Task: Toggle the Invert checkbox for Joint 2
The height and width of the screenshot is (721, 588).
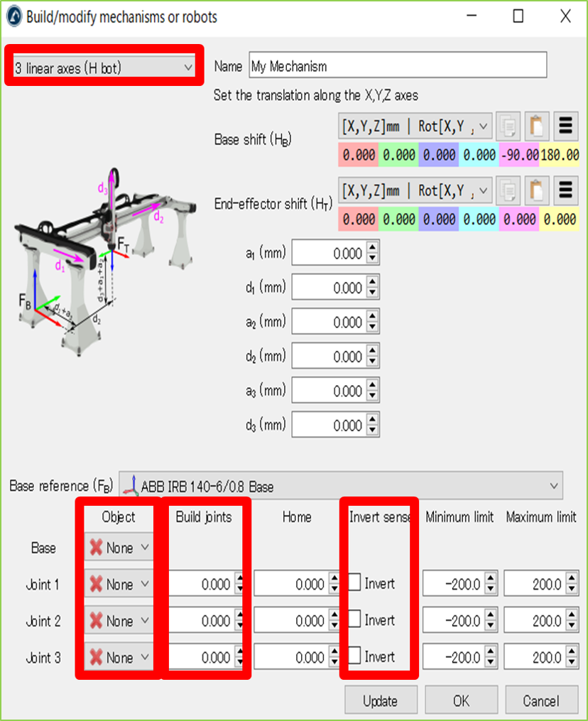Action: [x=355, y=620]
